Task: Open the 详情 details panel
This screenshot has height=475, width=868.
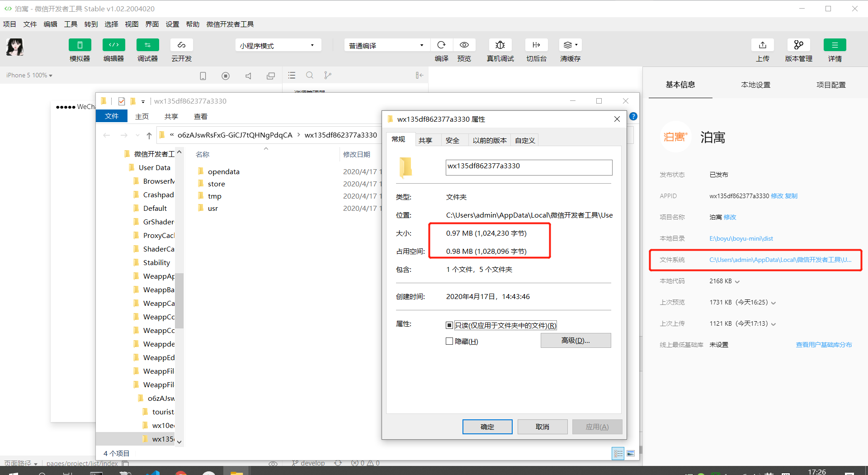Action: [x=835, y=45]
